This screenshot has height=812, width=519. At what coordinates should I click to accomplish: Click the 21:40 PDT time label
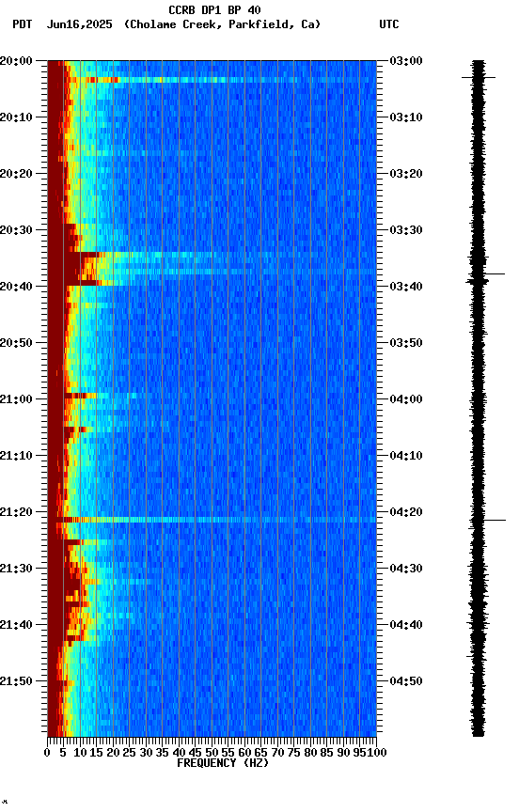(x=16, y=625)
